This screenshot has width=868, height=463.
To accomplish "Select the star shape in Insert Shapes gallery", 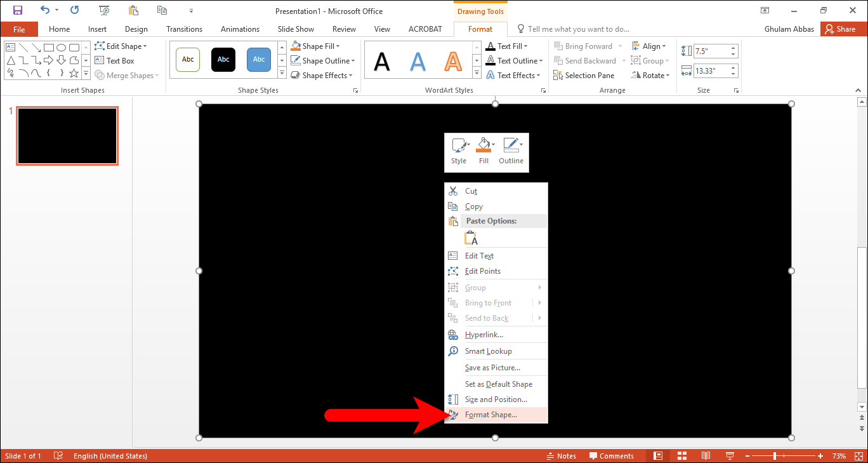I will click(74, 74).
